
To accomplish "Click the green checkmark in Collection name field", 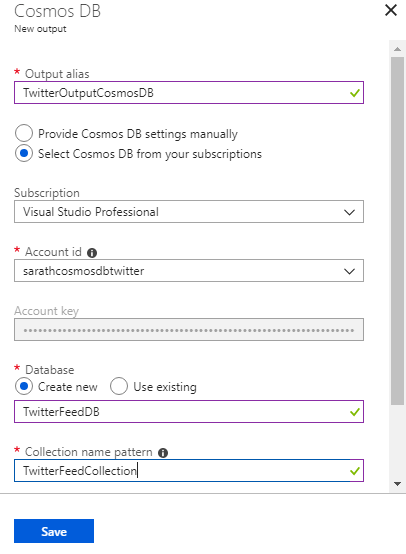I will coord(354,471).
